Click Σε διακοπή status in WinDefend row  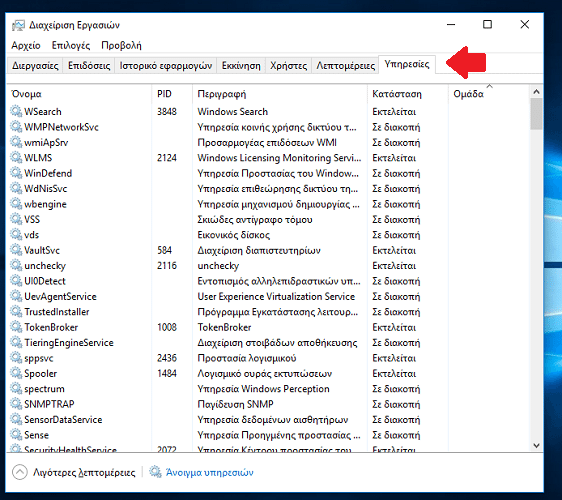(396, 173)
